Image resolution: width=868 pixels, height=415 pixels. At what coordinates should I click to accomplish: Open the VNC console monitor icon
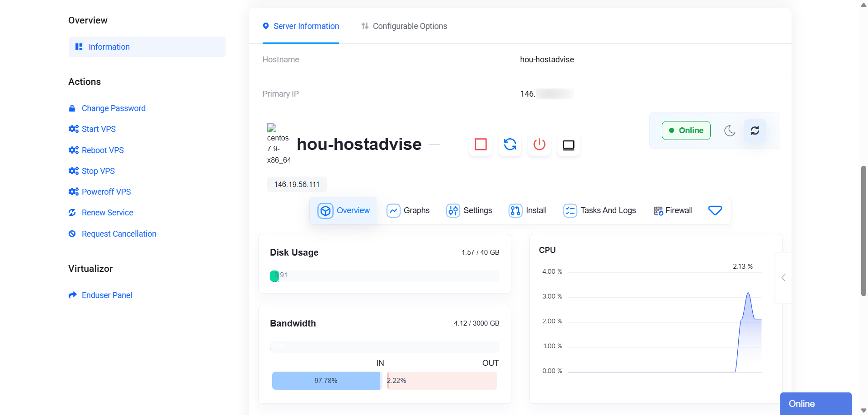click(x=569, y=145)
